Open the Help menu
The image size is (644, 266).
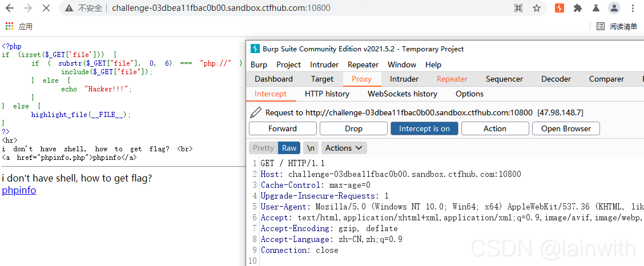tap(433, 65)
